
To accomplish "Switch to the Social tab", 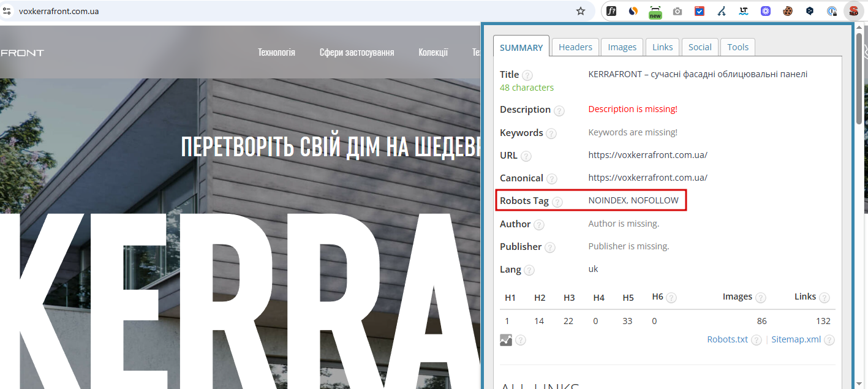I will click(x=700, y=47).
